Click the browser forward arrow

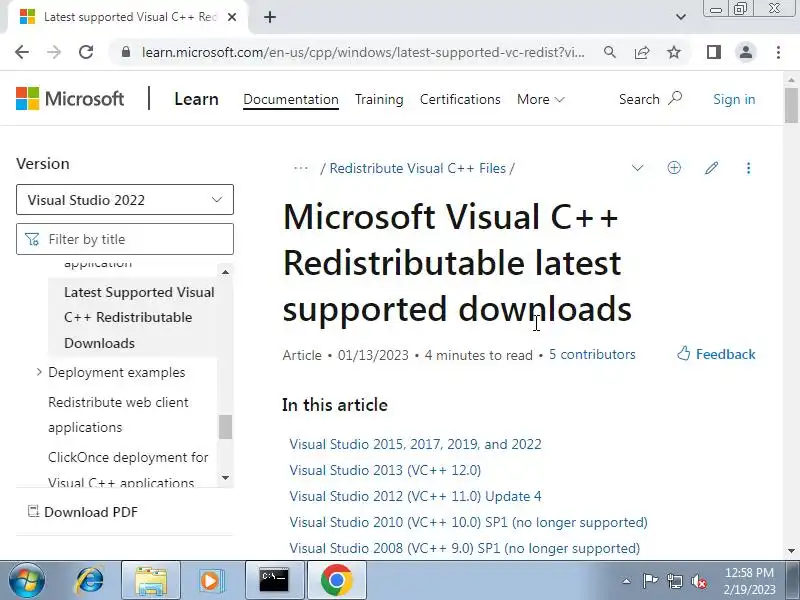(x=54, y=52)
